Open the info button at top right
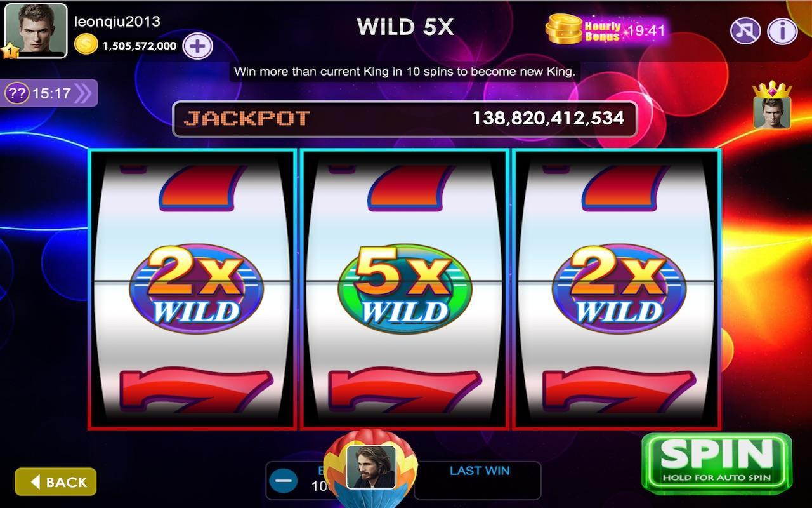Screen dimensions: 812x508 782,30
